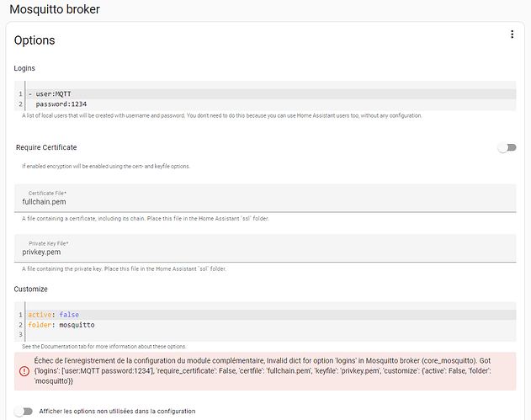Click the Logins section label
531x420 pixels.
point(24,68)
